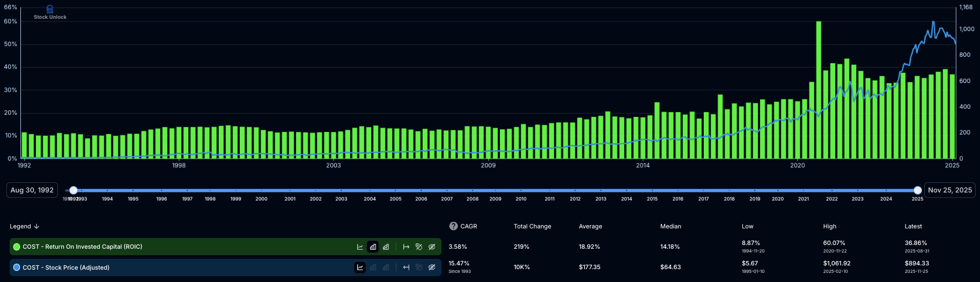The height and width of the screenshot is (282, 980).
Task: Click the Median column header
Action: [670, 226]
